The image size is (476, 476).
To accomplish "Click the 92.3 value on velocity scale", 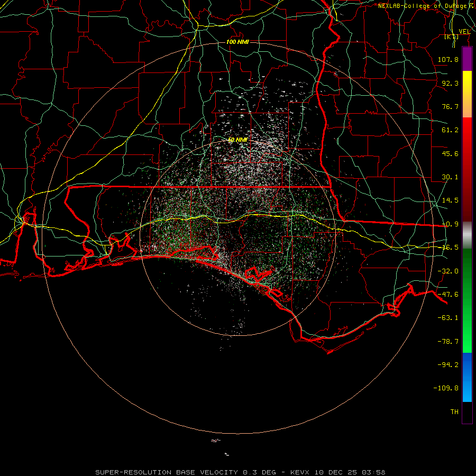I will click(450, 83).
